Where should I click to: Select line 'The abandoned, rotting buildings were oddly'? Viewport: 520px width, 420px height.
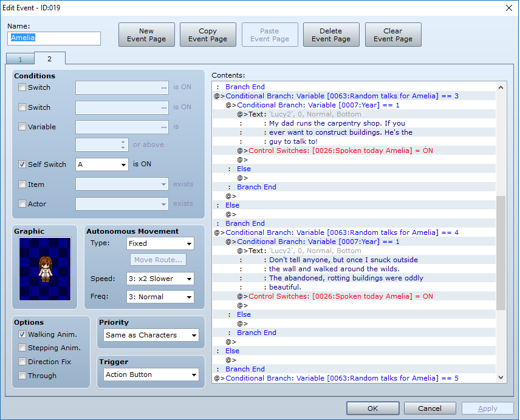pyautogui.click(x=355, y=278)
